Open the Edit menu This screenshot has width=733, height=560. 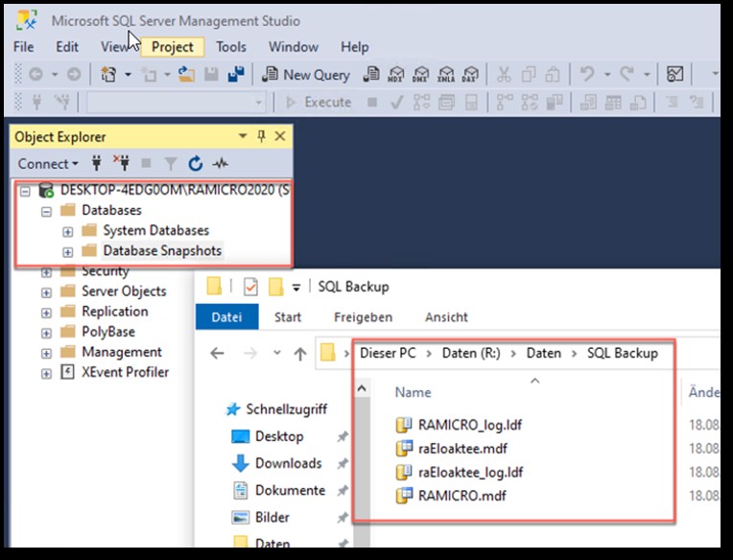(67, 47)
